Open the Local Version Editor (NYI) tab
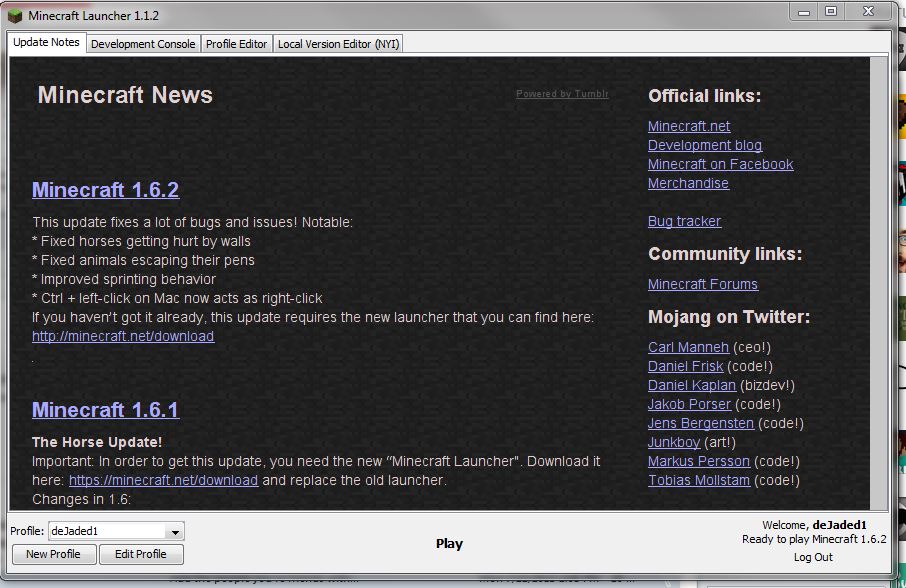The image size is (906, 588). 338,44
